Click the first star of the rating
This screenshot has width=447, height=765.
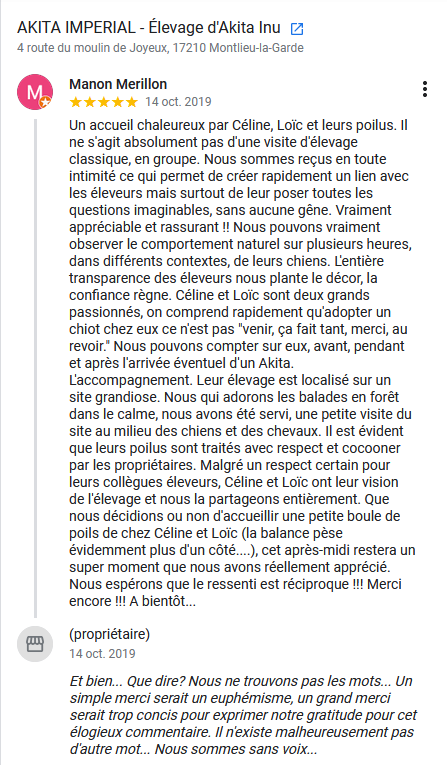pyautogui.click(x=76, y=102)
